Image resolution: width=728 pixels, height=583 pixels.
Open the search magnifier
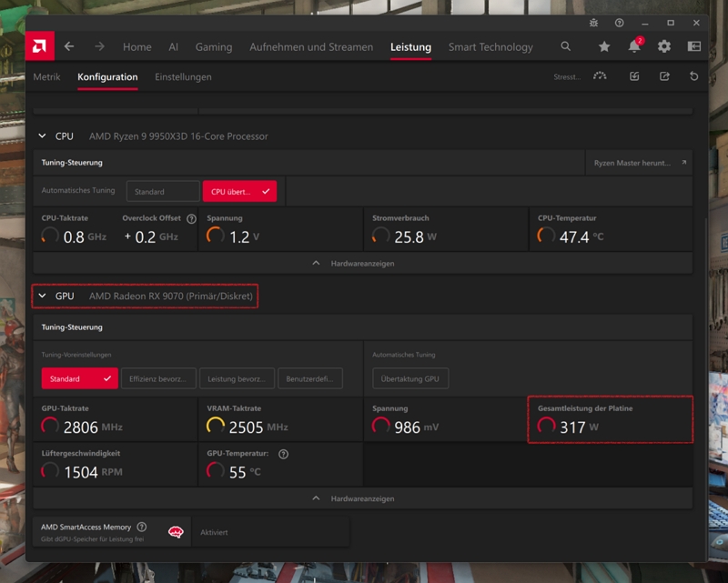tap(565, 46)
